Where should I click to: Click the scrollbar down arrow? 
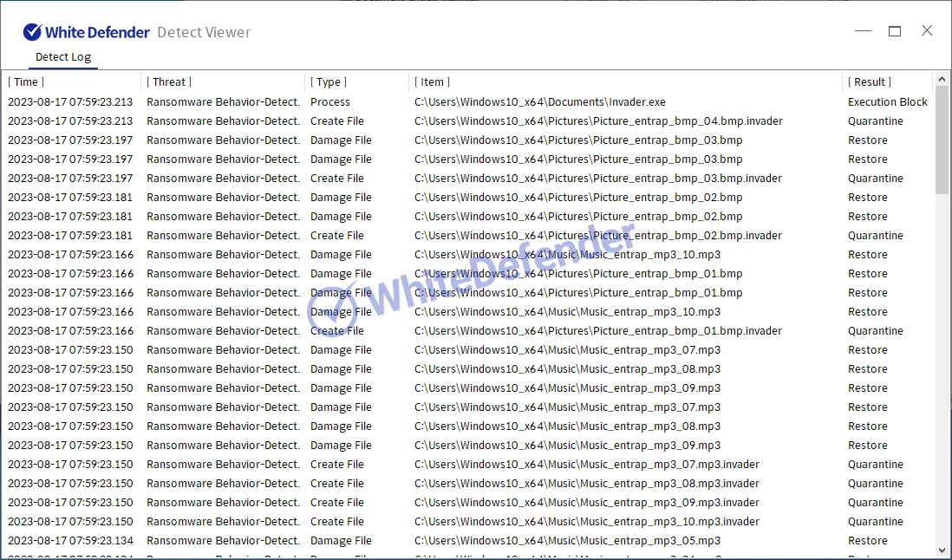[x=942, y=550]
